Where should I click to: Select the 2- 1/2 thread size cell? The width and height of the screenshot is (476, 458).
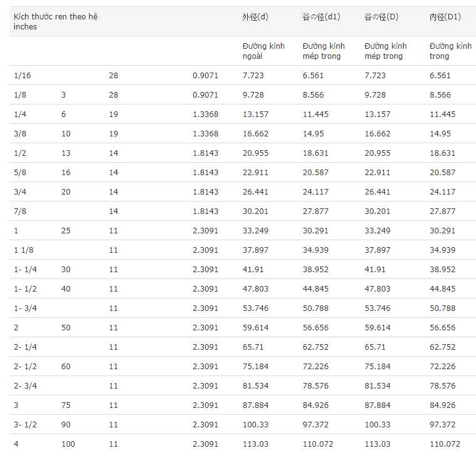click(x=25, y=366)
